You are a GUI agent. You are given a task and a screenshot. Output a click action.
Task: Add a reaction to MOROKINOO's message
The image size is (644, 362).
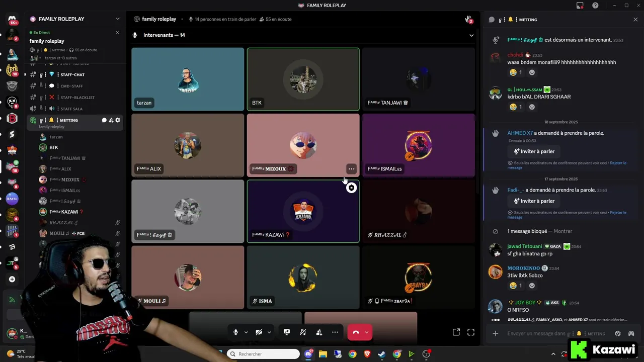pyautogui.click(x=532, y=286)
